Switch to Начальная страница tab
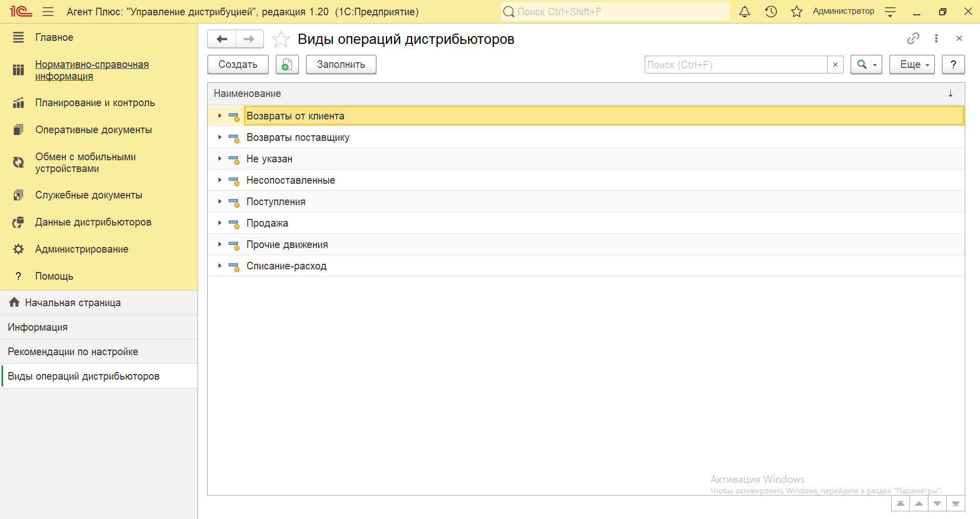 [x=99, y=303]
